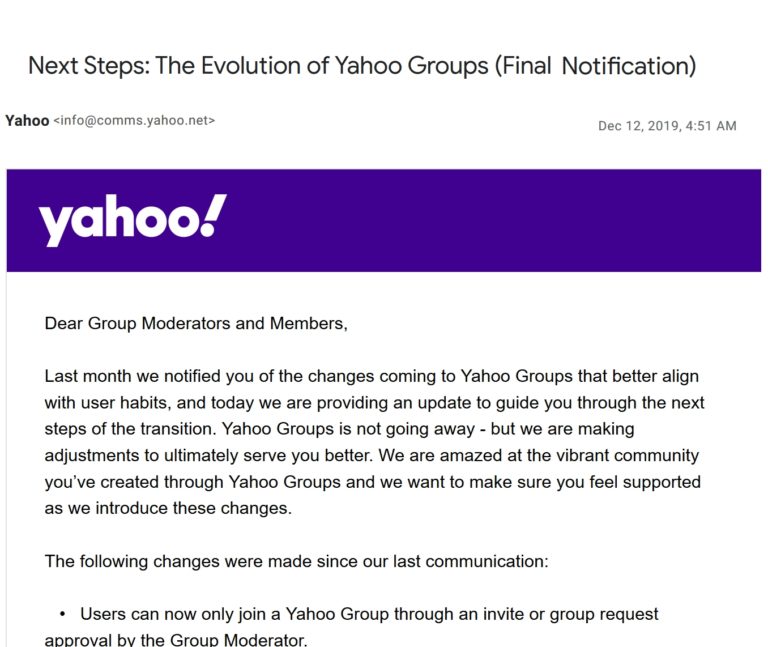The width and height of the screenshot is (768, 647).
Task: Click the 'approval by the Group Moderator' line
Action: tap(176, 639)
